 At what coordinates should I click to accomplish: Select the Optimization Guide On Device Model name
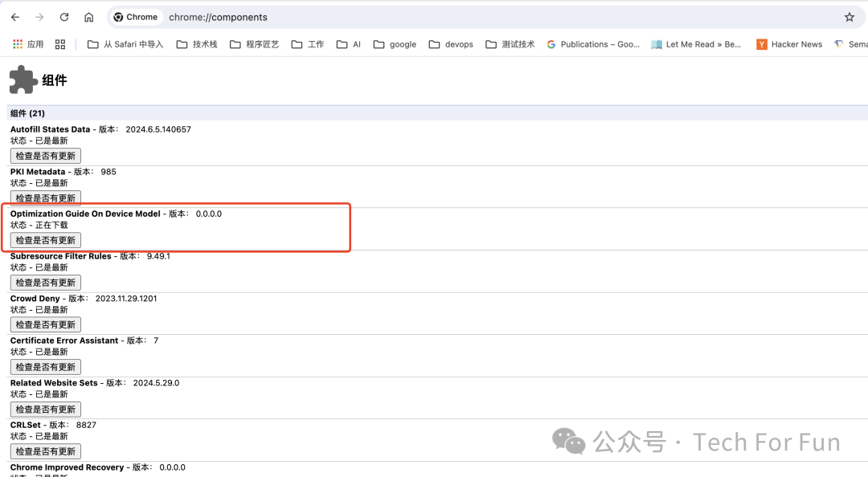pos(85,214)
